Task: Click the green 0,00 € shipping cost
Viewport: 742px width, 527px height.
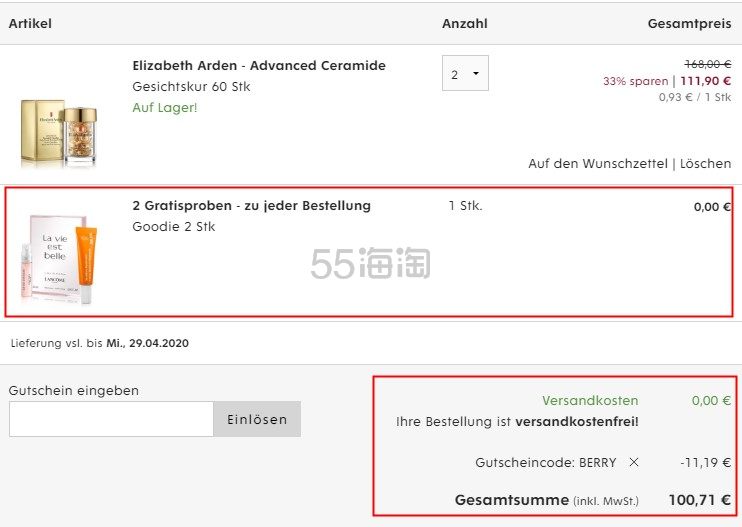Action: (x=711, y=401)
